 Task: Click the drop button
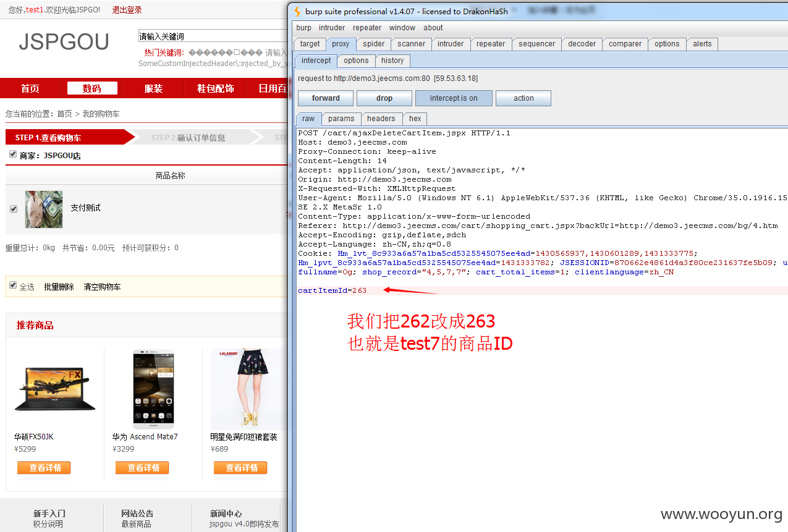(384, 98)
